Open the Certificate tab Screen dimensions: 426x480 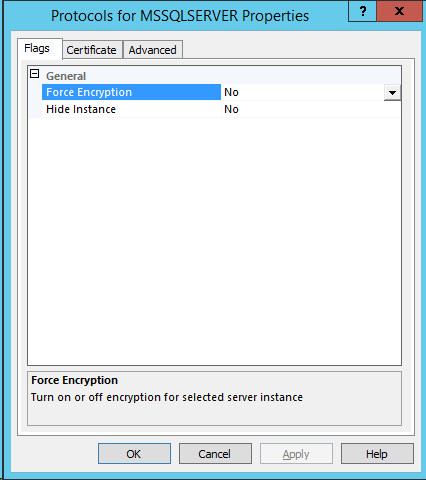coord(92,50)
